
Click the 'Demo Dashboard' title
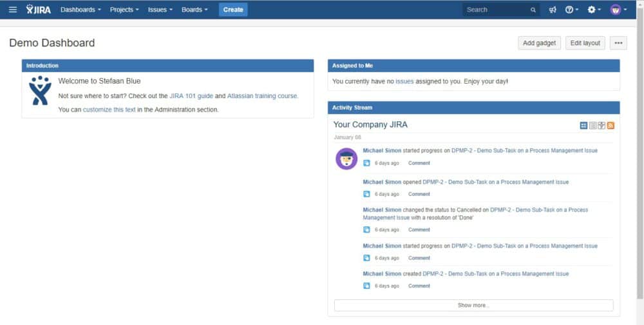pyautogui.click(x=52, y=43)
